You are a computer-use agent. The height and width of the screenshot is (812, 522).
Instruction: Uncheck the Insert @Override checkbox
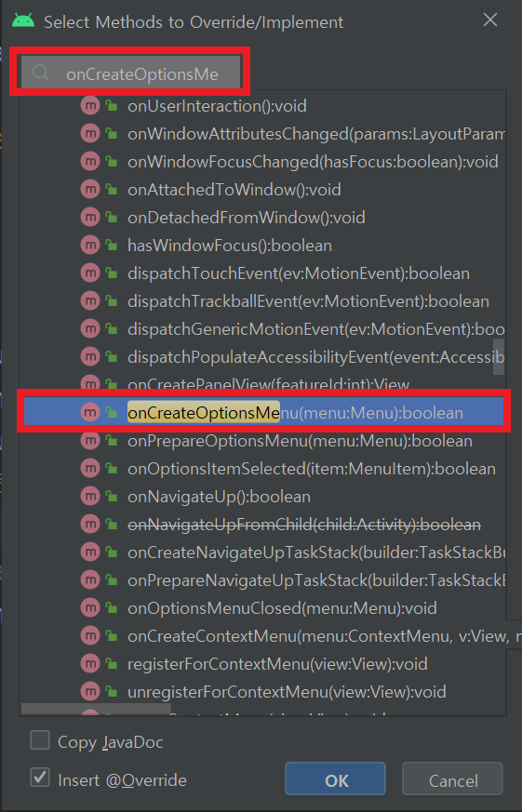tap(40, 778)
